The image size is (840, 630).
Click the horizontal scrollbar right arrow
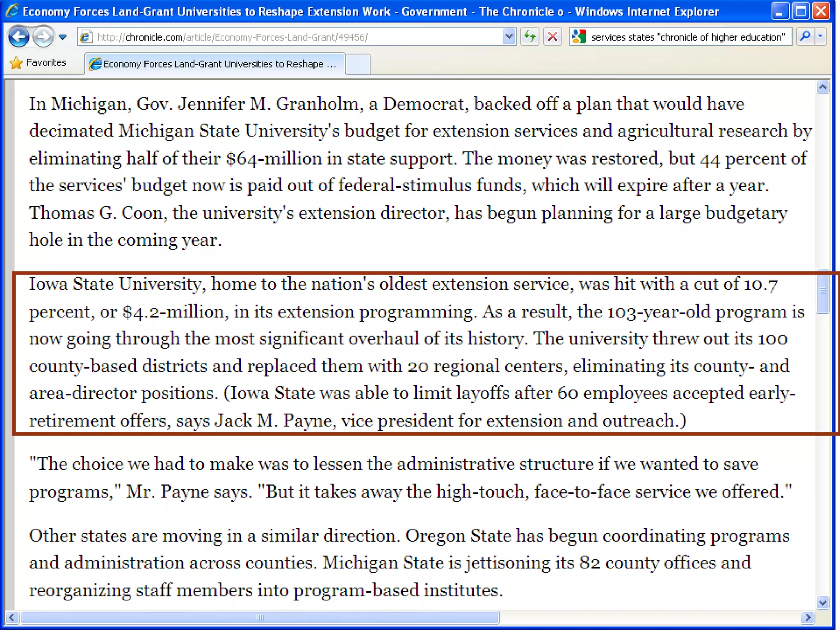[808, 617]
